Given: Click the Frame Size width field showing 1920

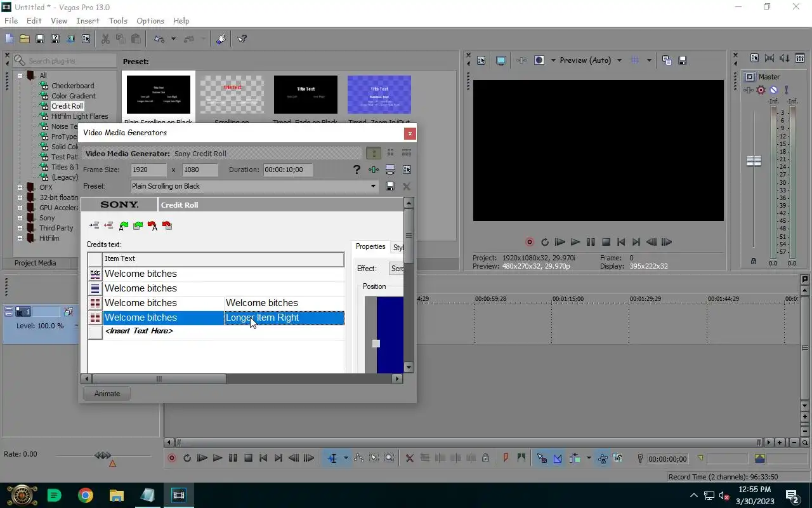Looking at the screenshot, I should pos(148,170).
